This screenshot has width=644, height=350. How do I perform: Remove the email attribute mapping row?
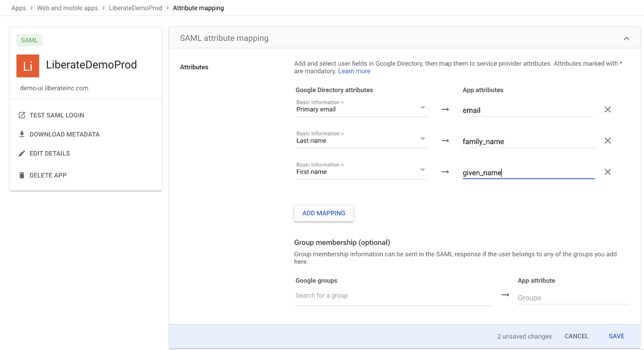click(608, 109)
